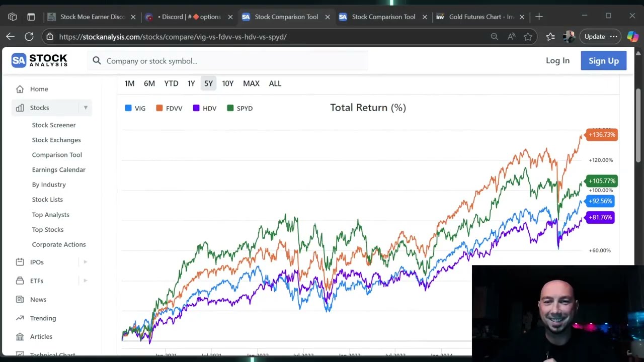Select the MAX time range
644x362 pixels.
point(251,83)
